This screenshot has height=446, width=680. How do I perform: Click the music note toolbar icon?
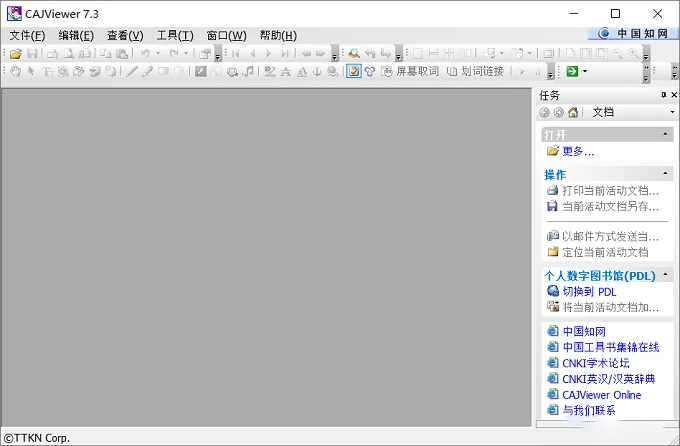(x=249, y=71)
